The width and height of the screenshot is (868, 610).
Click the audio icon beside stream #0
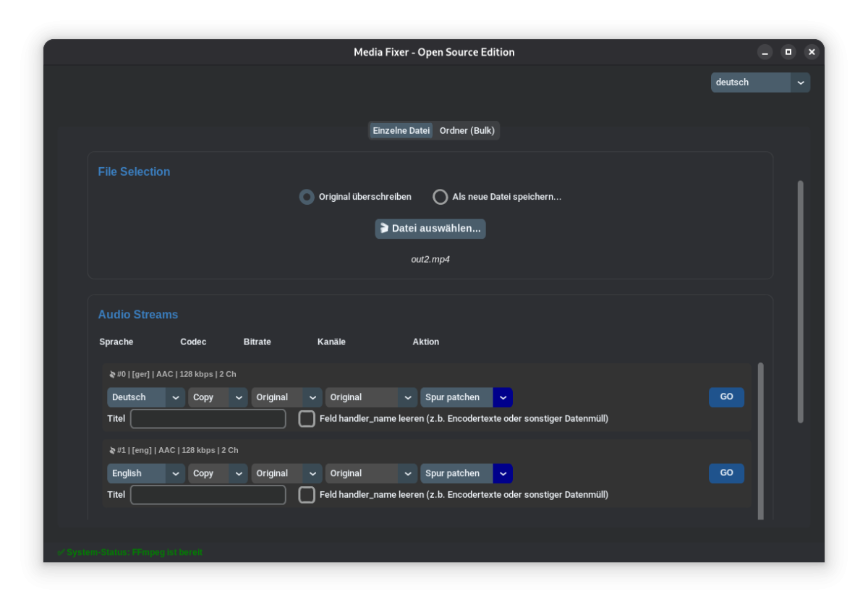click(112, 375)
